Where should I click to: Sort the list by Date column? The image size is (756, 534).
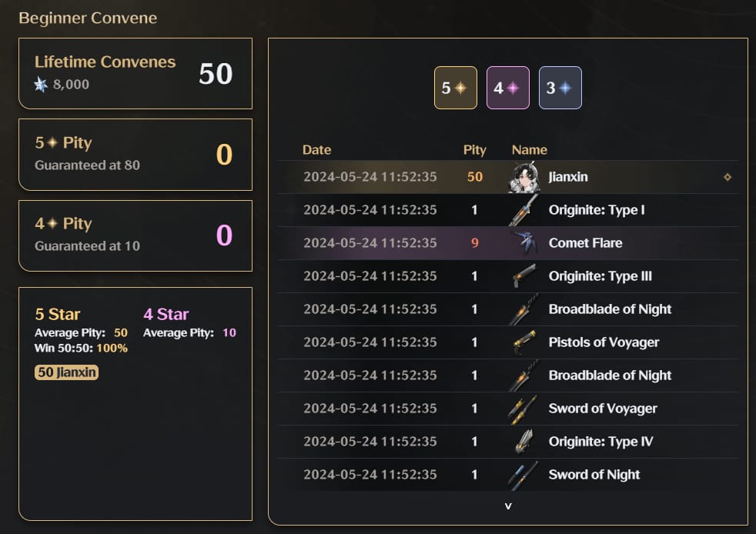[x=317, y=149]
